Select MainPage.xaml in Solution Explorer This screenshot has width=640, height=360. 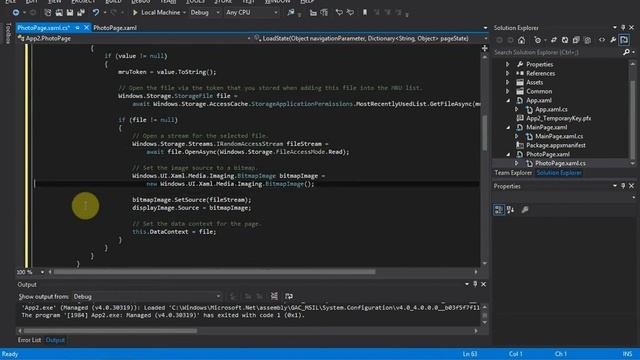tap(546, 127)
